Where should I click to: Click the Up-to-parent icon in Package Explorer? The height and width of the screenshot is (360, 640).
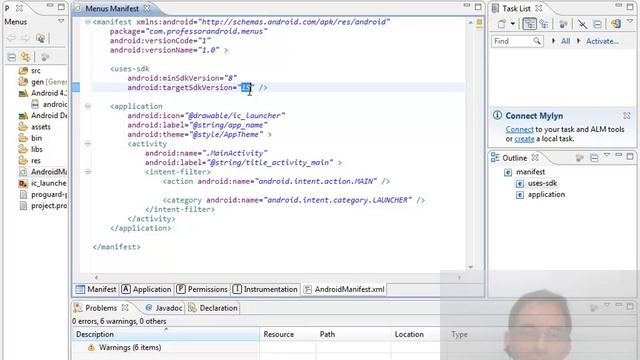pos(40,38)
